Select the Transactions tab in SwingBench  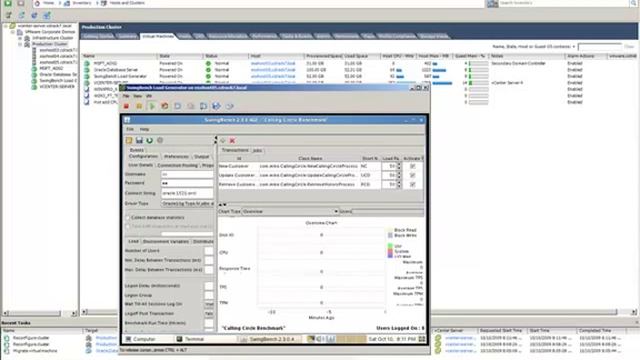point(235,150)
